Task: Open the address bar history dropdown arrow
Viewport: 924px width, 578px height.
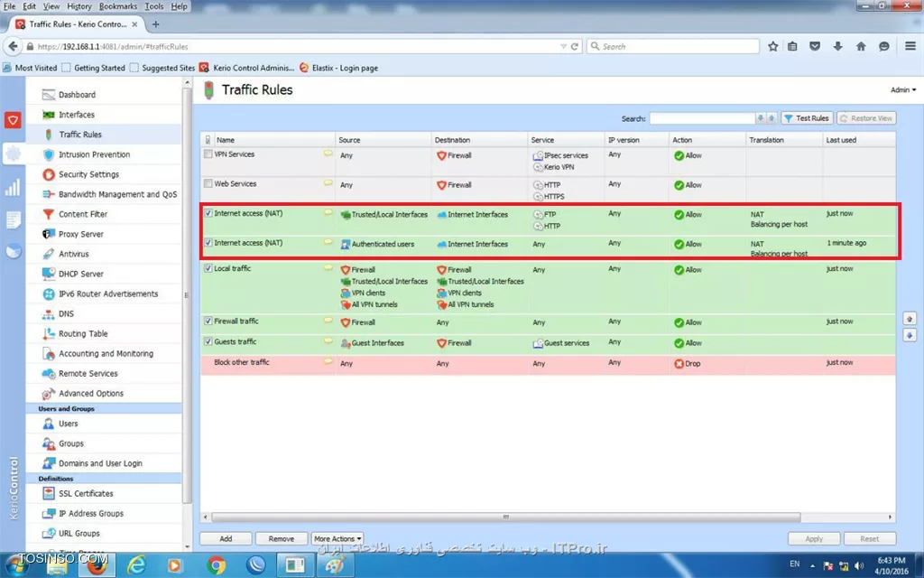Action: (x=563, y=47)
